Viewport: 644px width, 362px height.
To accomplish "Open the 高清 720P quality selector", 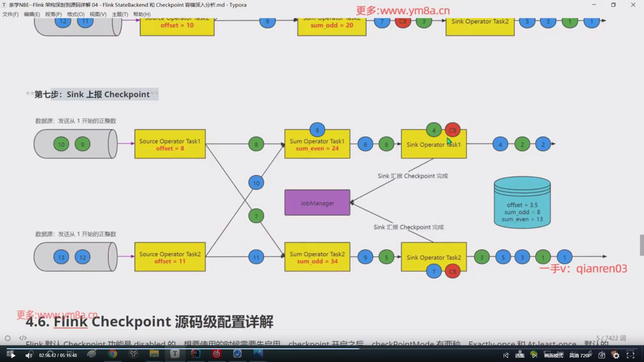I will coord(580,355).
